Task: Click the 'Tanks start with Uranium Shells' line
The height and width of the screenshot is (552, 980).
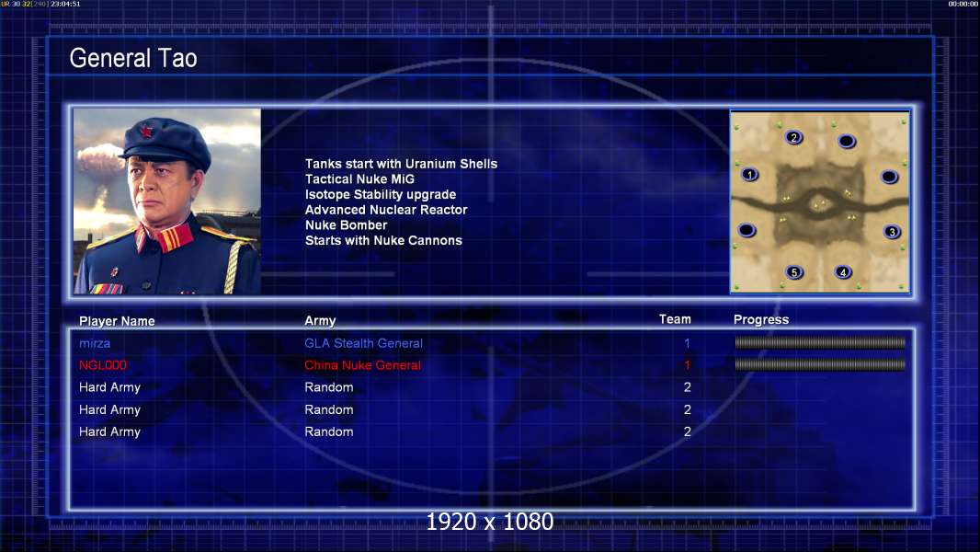Action: [x=401, y=164]
